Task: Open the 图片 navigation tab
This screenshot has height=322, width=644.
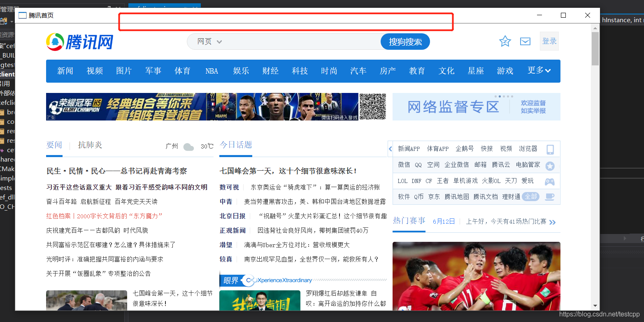Action: [x=124, y=71]
